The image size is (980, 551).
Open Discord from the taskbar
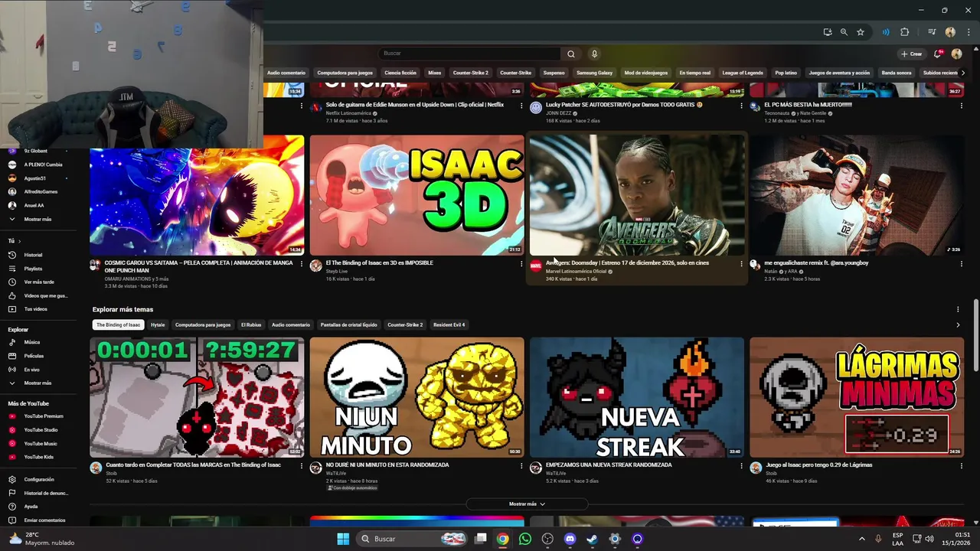(x=570, y=539)
